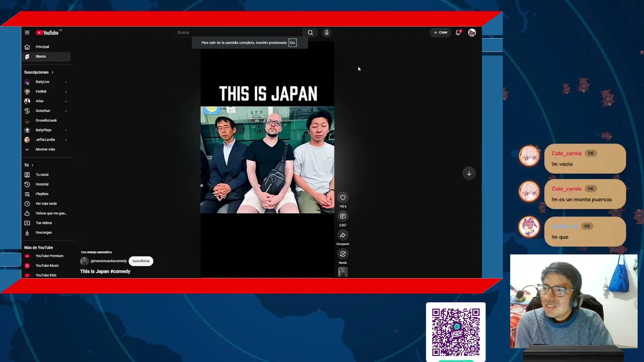The width and height of the screenshot is (644, 362).
Task: Subscribe with the Suscribirse button
Action: point(141,261)
